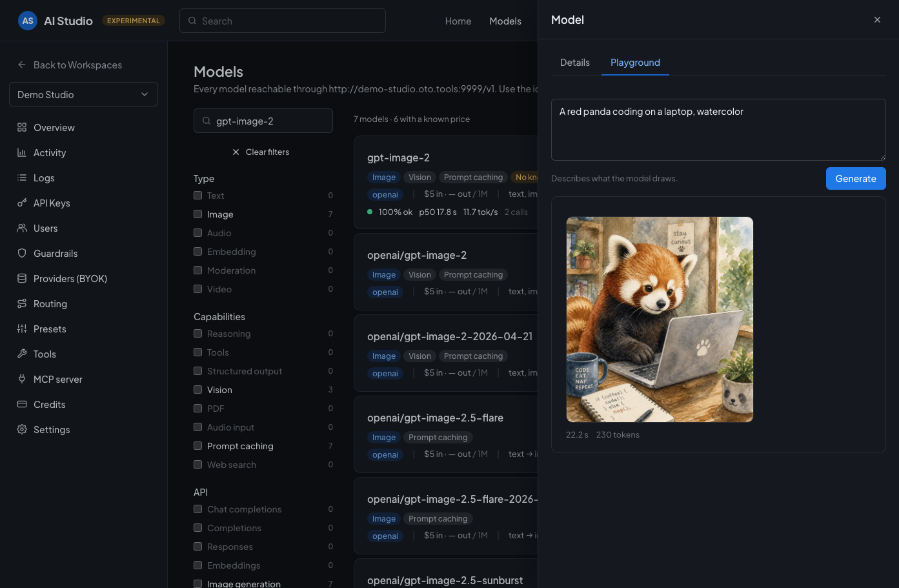This screenshot has height=588, width=899.
Task: Toggle the Vision capability checkbox
Action: pyautogui.click(x=198, y=390)
